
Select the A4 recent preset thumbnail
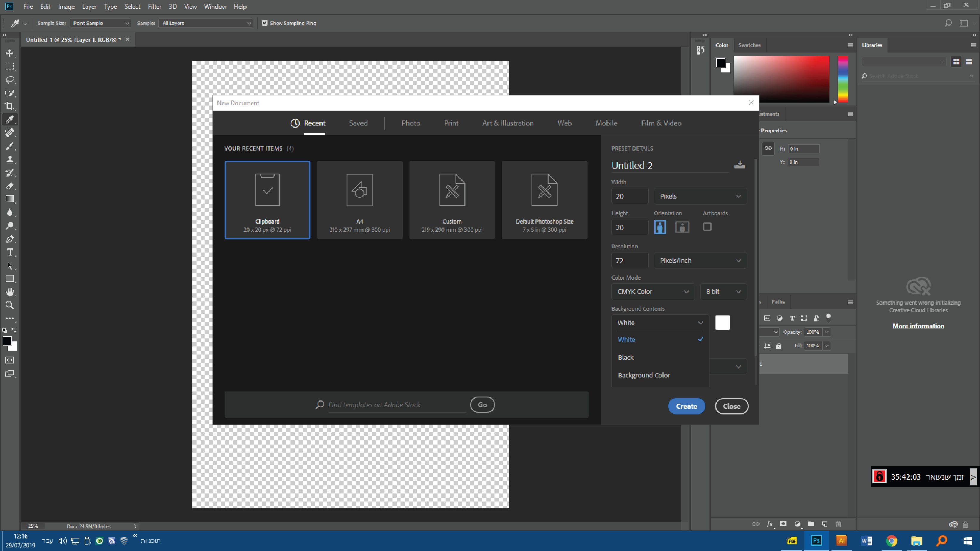pyautogui.click(x=359, y=200)
